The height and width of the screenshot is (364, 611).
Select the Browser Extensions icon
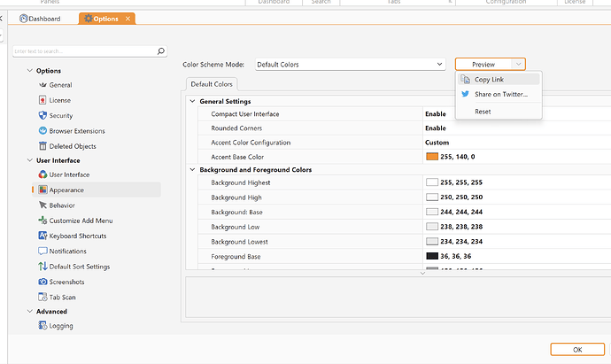point(43,130)
